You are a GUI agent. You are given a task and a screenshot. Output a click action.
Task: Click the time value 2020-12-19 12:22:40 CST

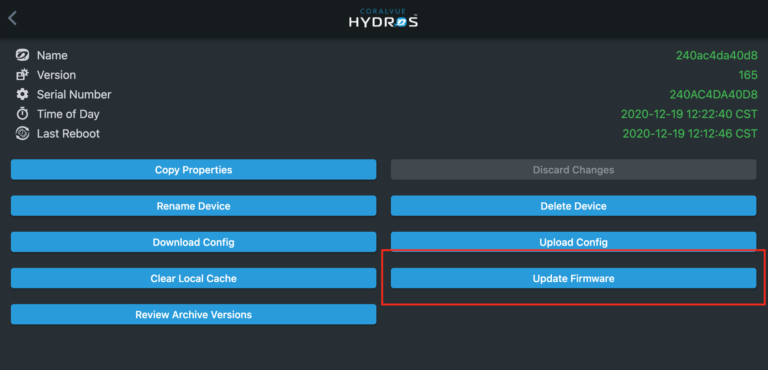click(689, 114)
